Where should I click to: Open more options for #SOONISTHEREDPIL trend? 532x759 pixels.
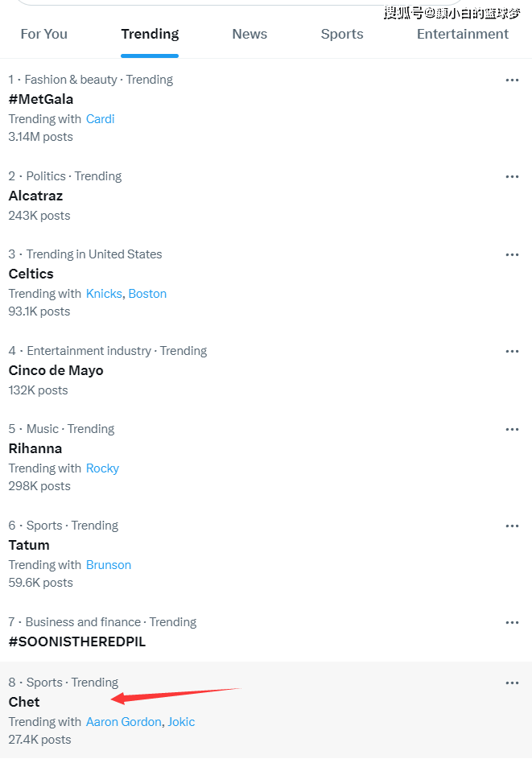point(512,622)
